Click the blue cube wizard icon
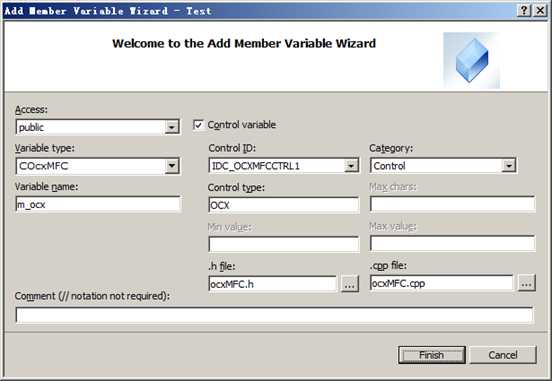 (x=472, y=60)
